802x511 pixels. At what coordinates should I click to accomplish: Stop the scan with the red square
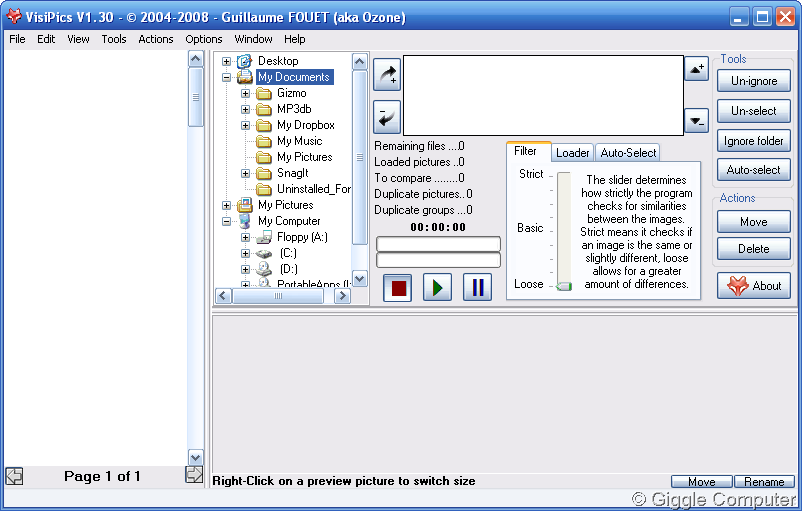click(398, 287)
